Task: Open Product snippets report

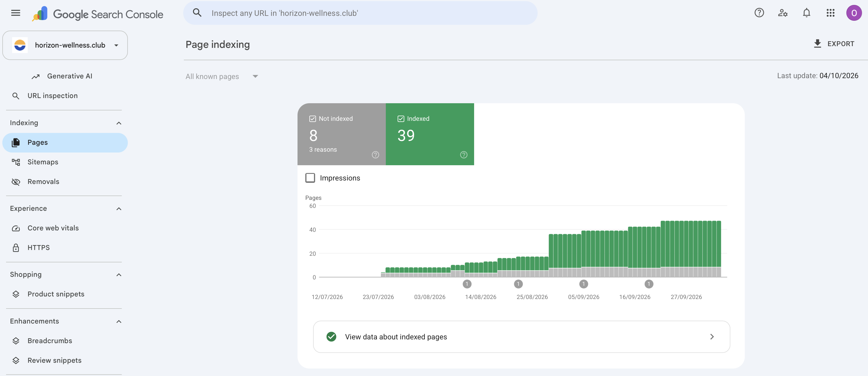Action: [x=65, y=294]
